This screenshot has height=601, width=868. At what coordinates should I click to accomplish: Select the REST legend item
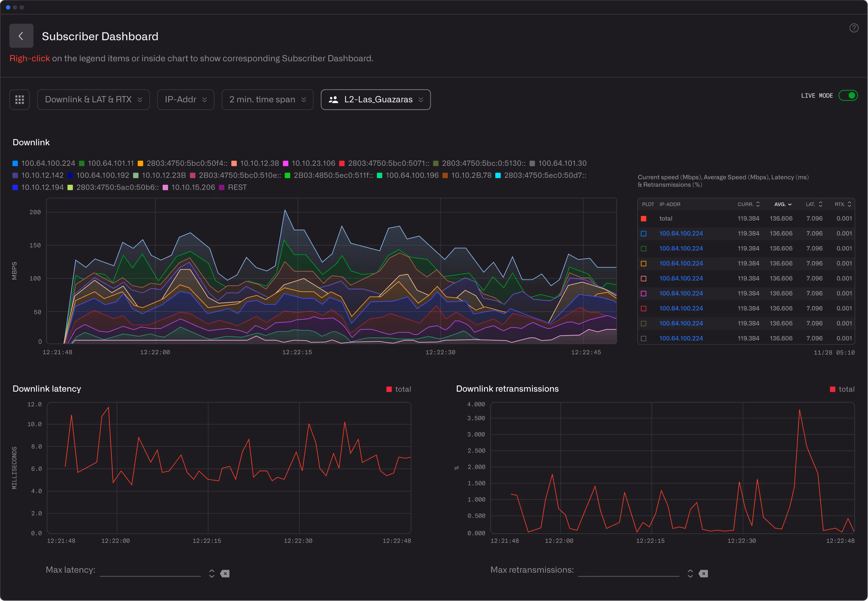[237, 187]
